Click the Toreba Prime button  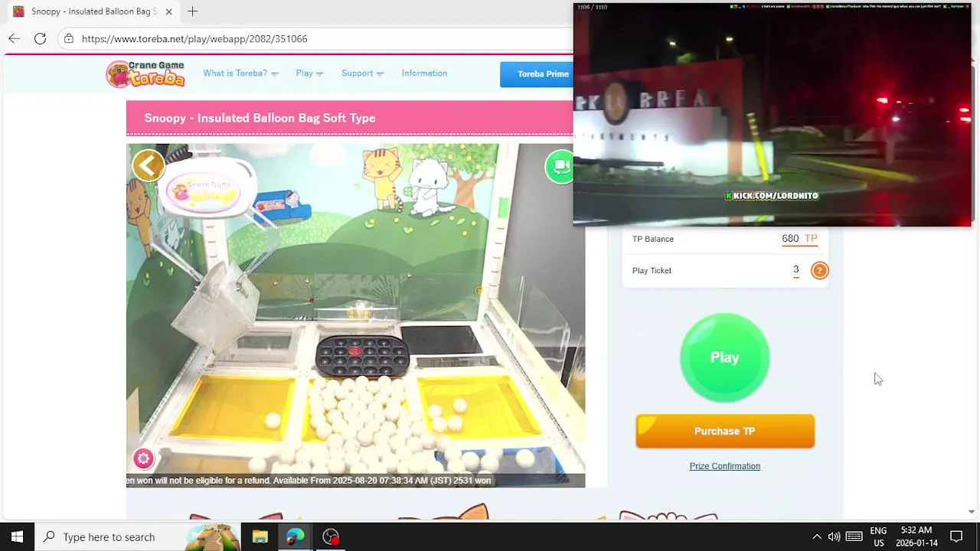(x=537, y=74)
